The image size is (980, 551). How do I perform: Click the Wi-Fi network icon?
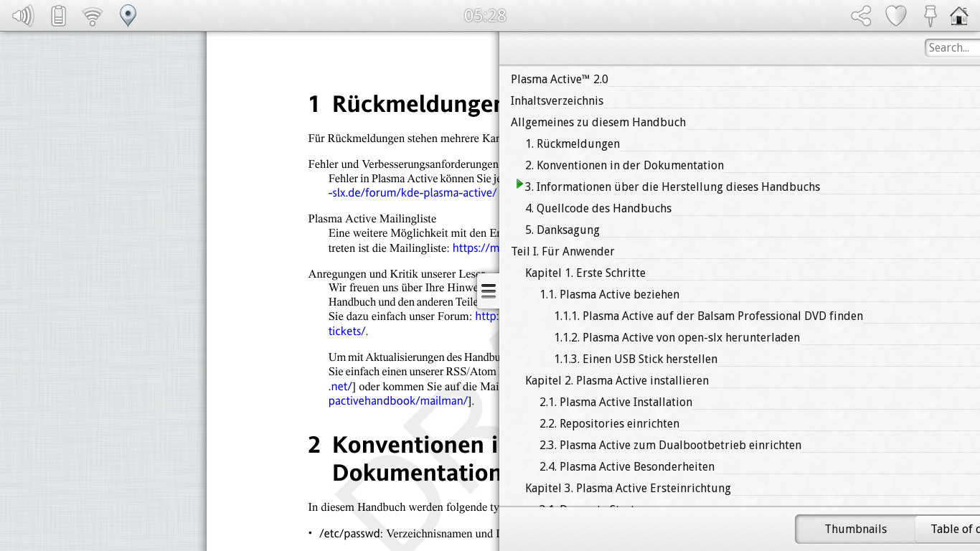(x=93, y=15)
